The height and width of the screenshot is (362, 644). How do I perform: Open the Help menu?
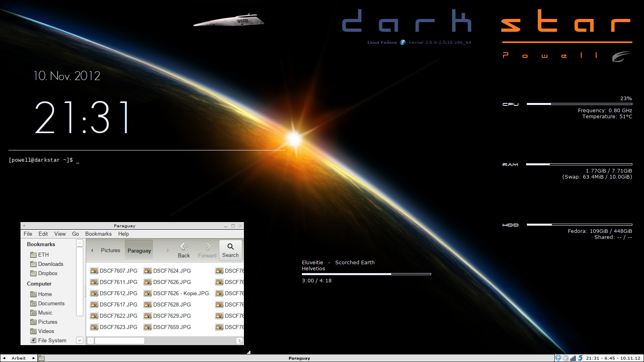point(124,234)
